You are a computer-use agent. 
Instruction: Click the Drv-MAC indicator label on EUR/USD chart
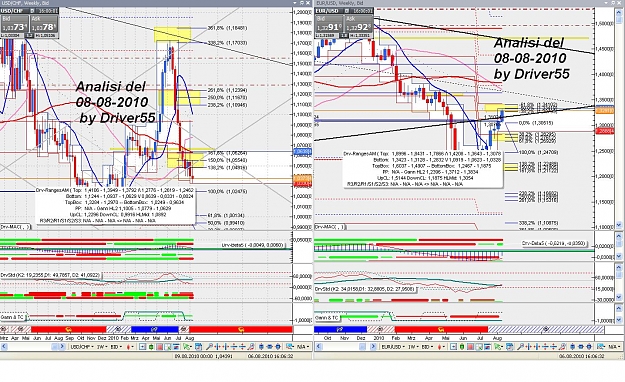tap(330, 227)
